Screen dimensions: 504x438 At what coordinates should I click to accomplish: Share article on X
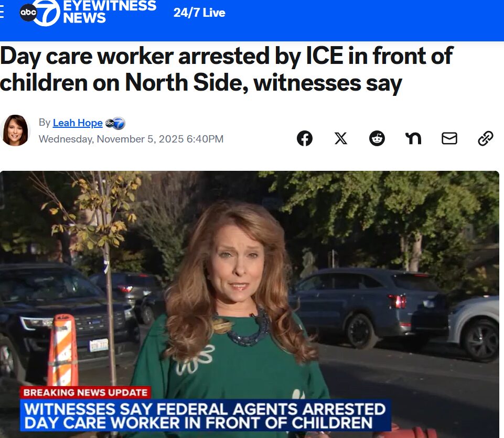pos(341,138)
